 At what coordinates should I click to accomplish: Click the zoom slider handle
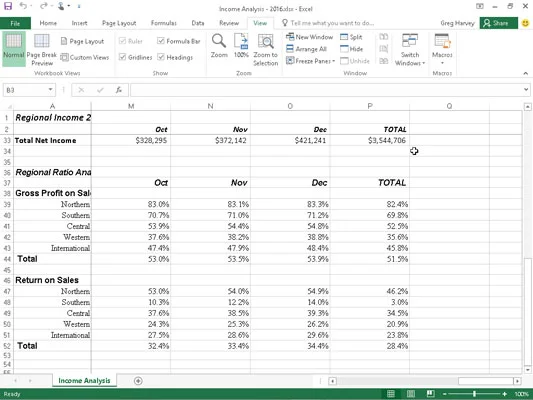pos(474,394)
